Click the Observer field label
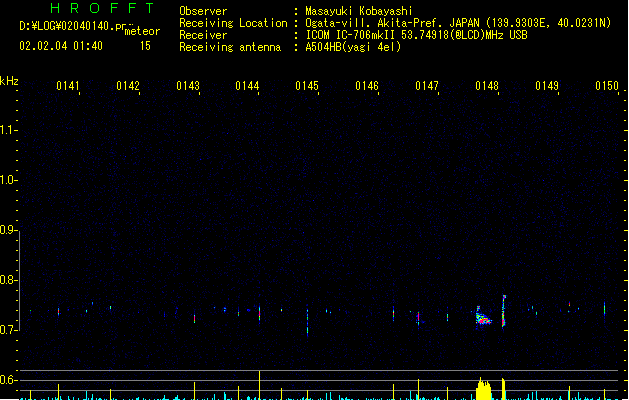 (x=203, y=11)
